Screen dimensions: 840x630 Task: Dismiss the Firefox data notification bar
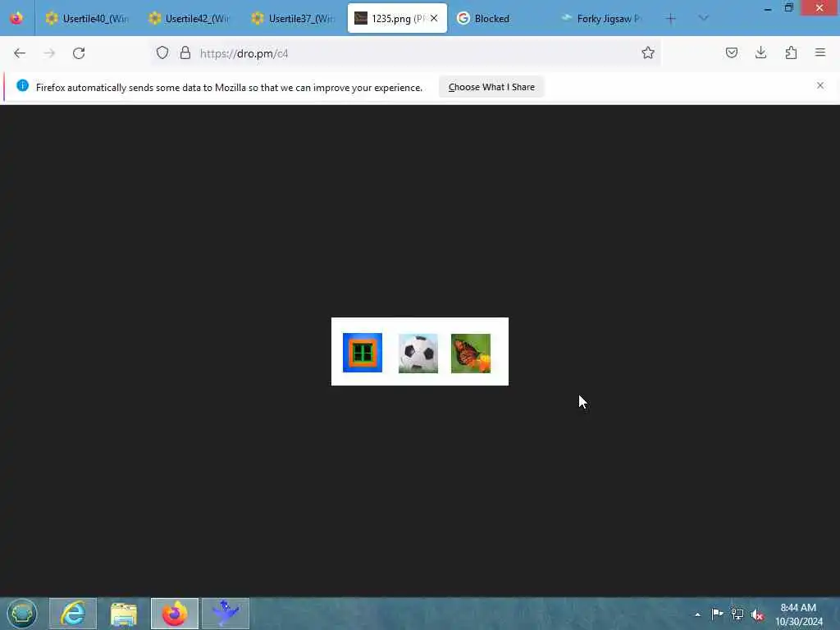click(x=820, y=85)
